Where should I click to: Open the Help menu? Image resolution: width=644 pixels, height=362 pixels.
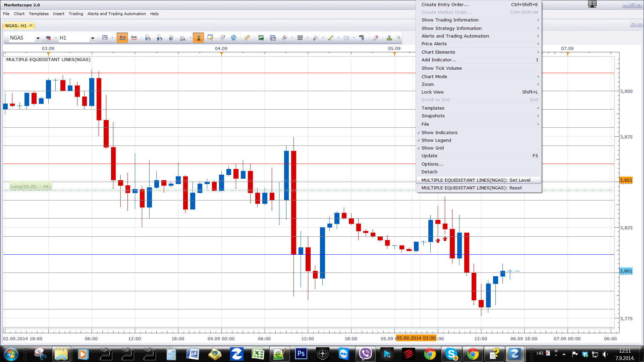(154, 14)
